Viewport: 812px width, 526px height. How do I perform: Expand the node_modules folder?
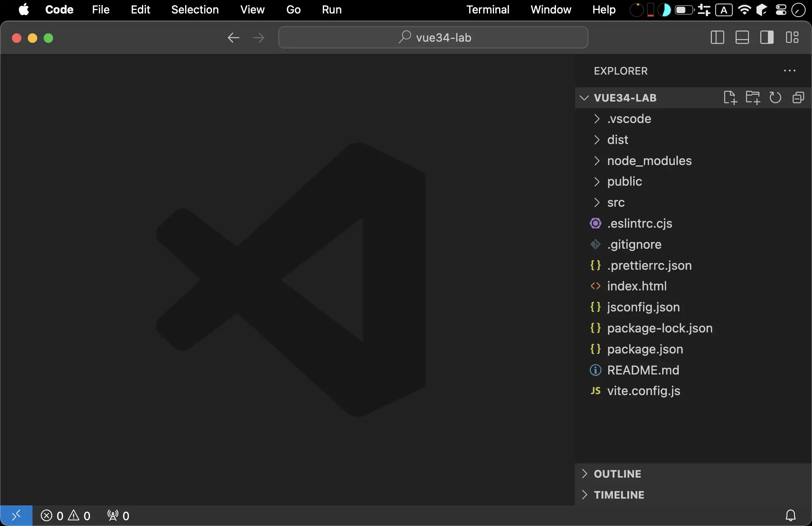[693, 161]
